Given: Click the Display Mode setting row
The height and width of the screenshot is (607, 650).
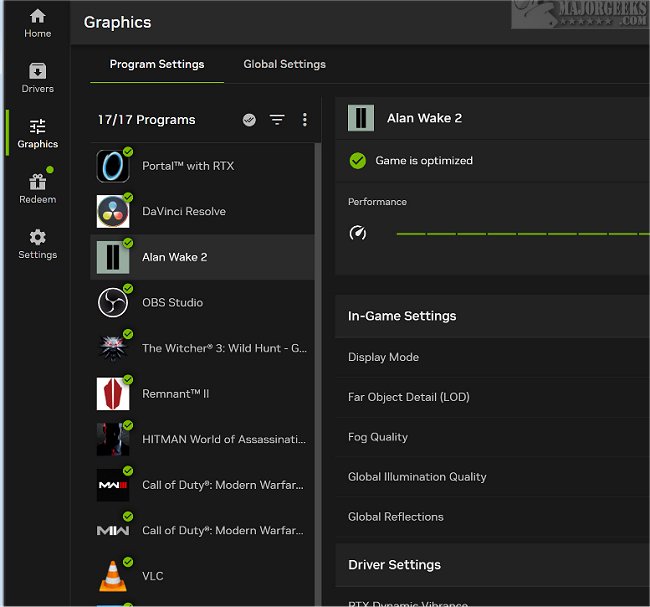Looking at the screenshot, I should pos(492,357).
